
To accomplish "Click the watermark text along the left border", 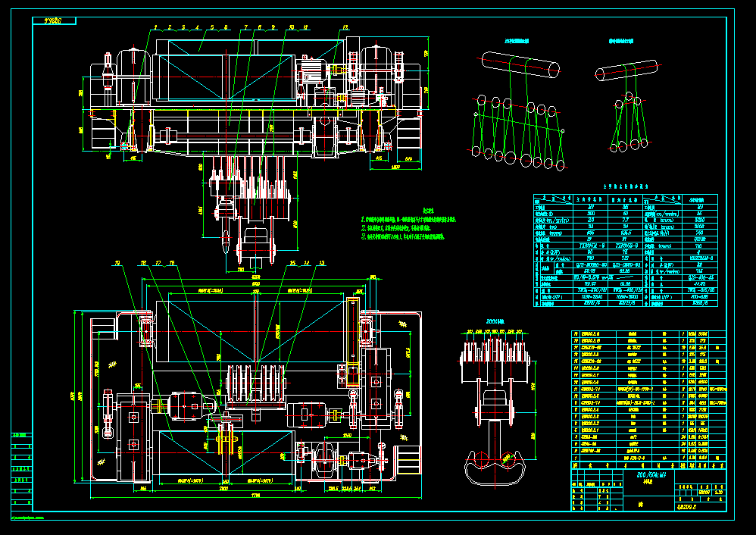I will click(x=28, y=519).
